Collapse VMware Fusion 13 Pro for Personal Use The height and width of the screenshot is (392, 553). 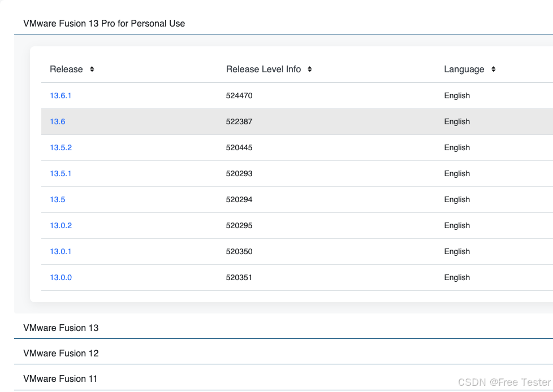pyautogui.click(x=104, y=23)
